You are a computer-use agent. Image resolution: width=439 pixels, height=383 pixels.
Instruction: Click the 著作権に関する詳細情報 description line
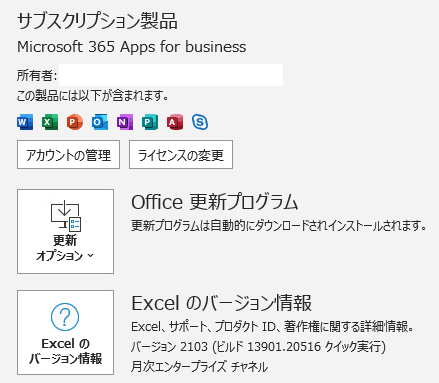[x=272, y=327]
